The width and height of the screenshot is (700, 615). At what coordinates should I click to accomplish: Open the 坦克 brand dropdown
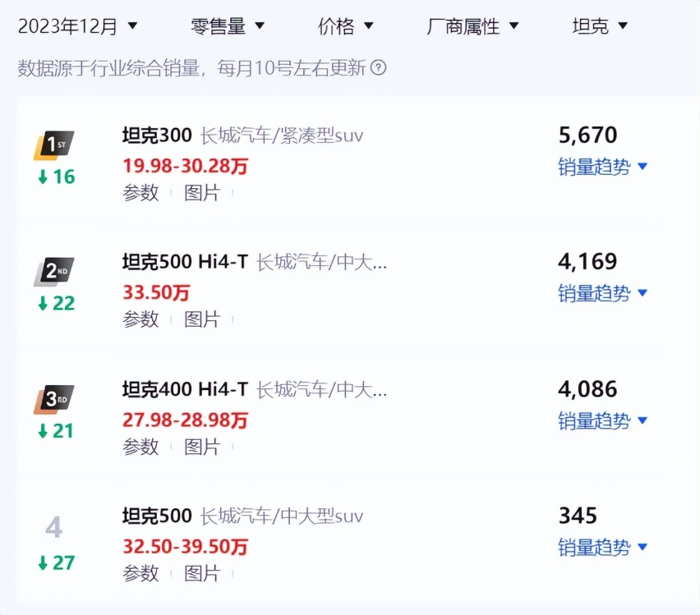pyautogui.click(x=600, y=26)
